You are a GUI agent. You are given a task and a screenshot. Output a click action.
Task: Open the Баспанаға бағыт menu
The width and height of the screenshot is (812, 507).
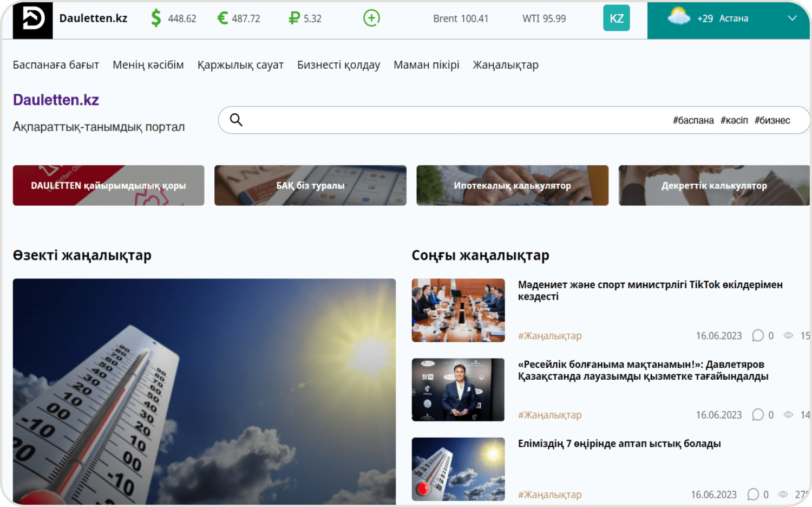click(56, 65)
